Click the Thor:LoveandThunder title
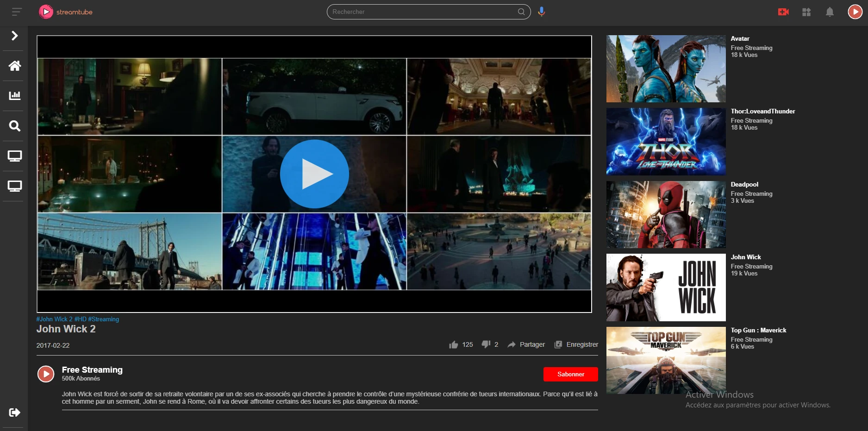This screenshot has width=868, height=431. [763, 111]
